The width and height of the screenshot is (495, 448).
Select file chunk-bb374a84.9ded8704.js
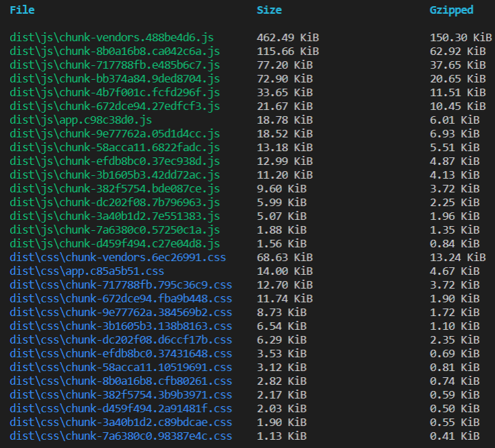[x=115, y=79]
